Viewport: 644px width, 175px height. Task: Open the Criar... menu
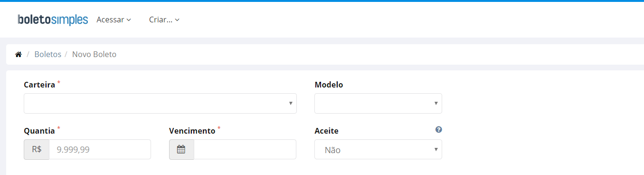tap(164, 19)
